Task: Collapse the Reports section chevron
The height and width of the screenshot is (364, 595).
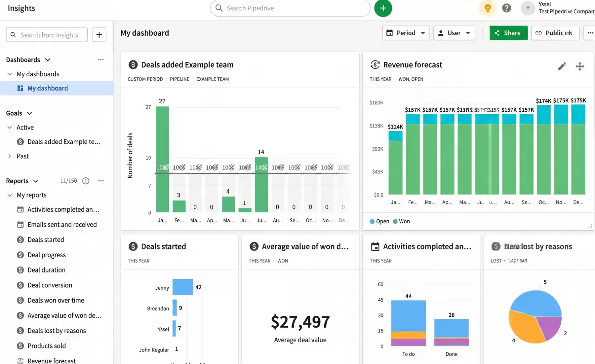Action: (x=36, y=181)
